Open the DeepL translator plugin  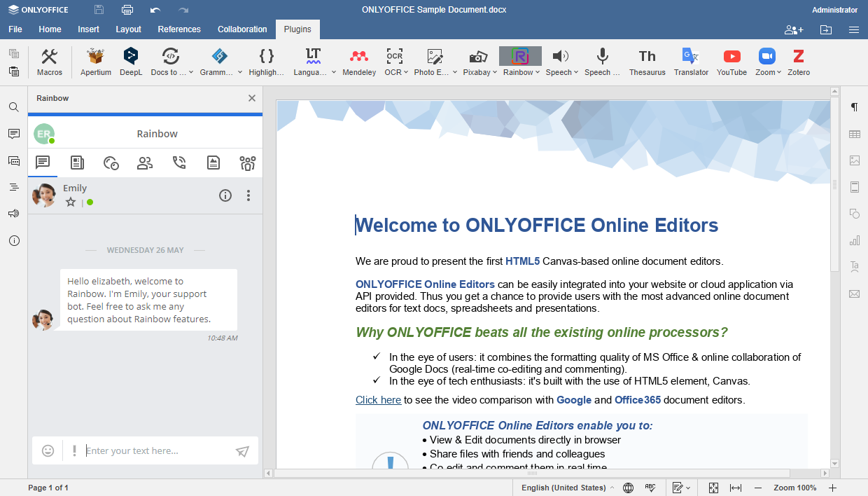pos(131,62)
